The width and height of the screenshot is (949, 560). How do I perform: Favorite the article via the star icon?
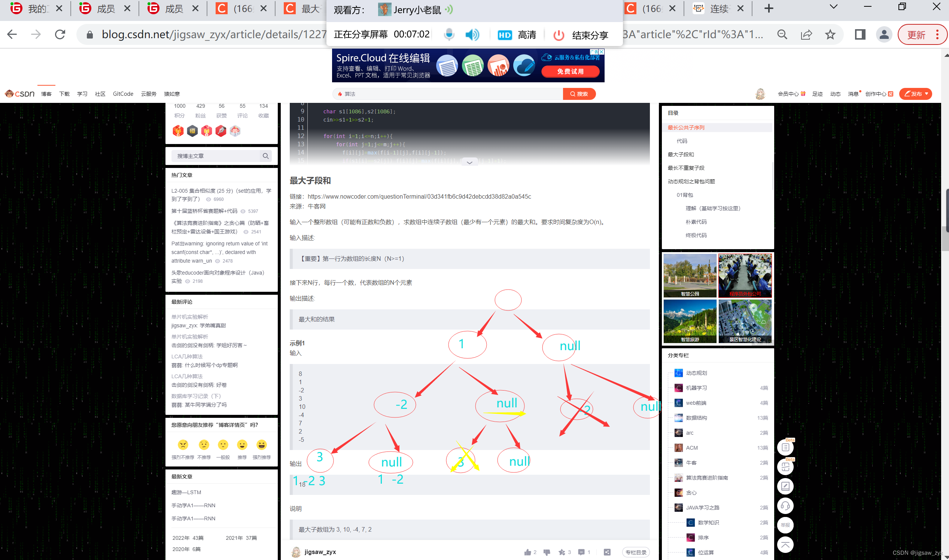563,552
